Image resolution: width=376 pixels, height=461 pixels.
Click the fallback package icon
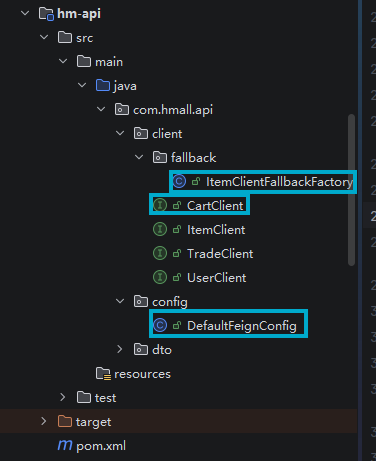pos(160,157)
